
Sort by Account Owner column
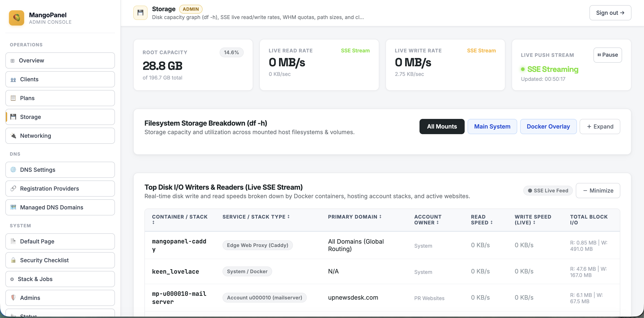428,220
